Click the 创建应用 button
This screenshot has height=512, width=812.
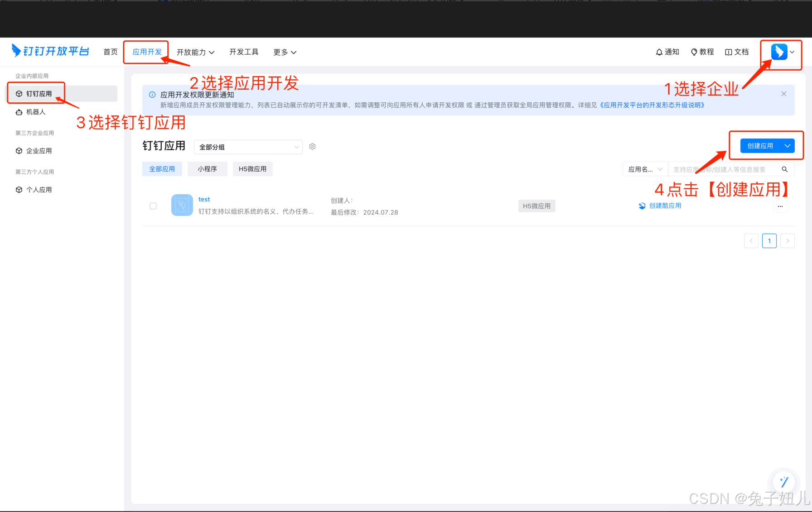759,145
